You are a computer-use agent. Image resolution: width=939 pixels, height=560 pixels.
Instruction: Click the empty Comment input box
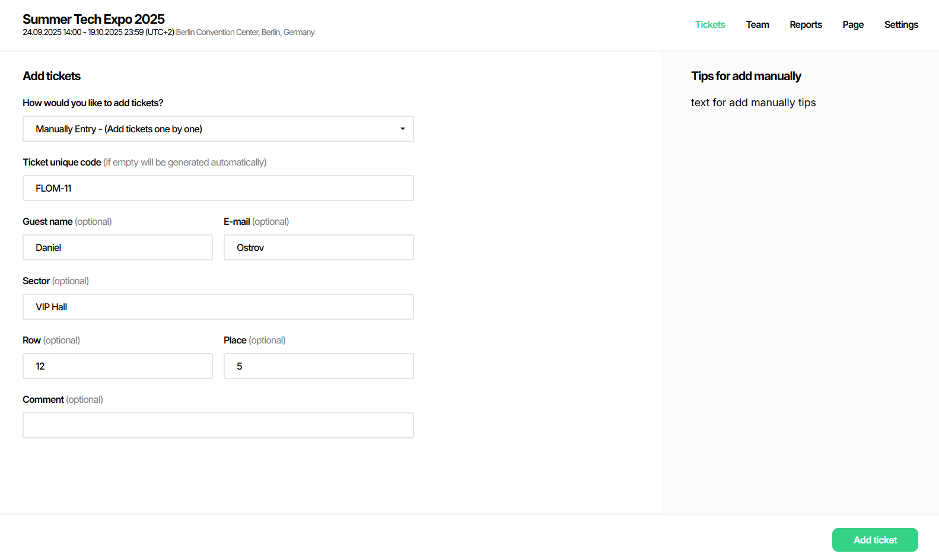pos(218,425)
